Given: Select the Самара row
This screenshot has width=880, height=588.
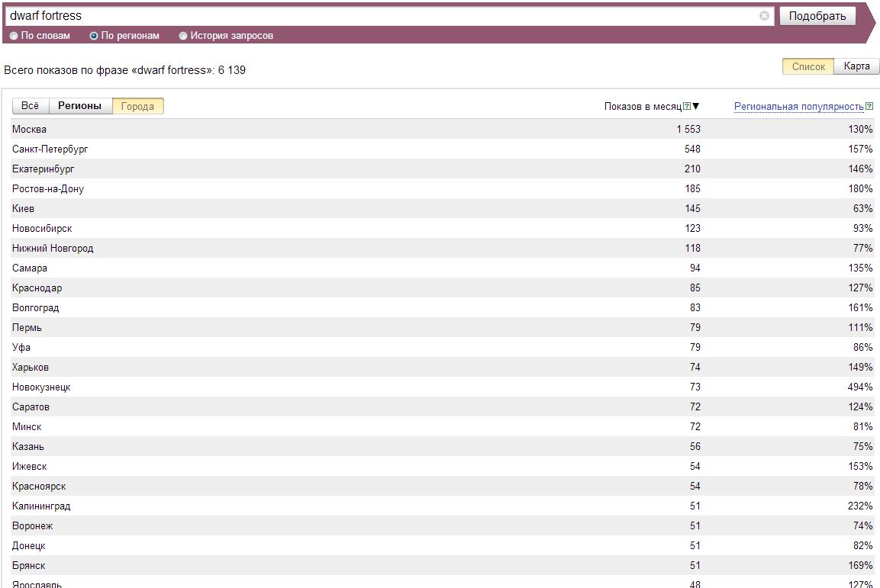Looking at the screenshot, I should pos(442,268).
